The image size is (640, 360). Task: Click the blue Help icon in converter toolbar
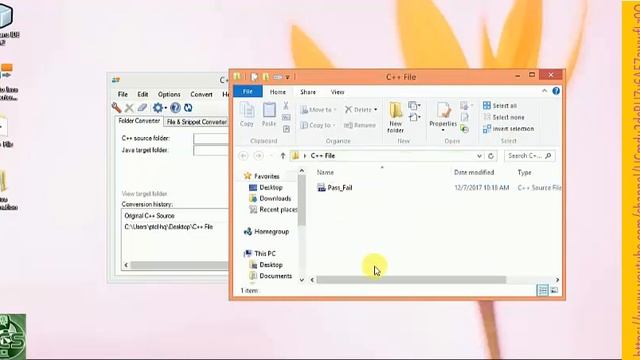click(175, 108)
